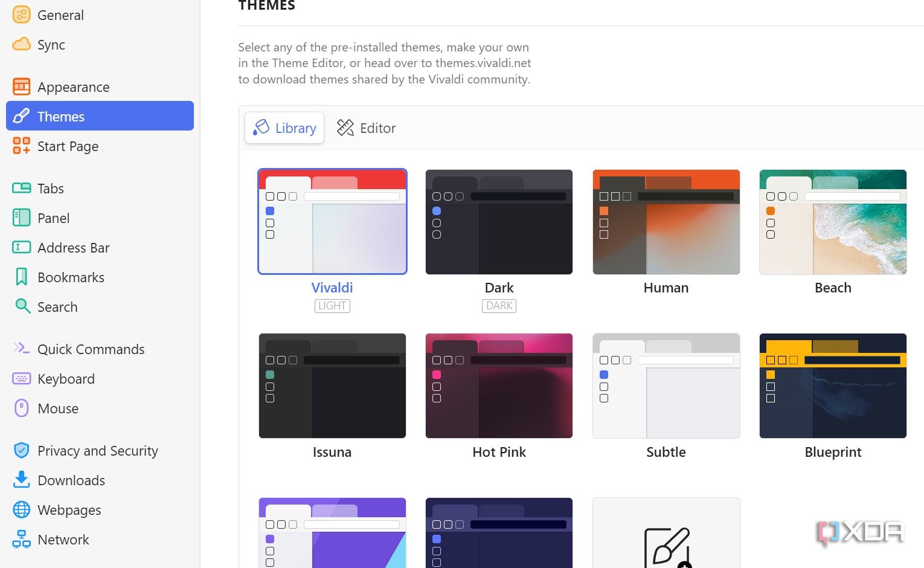Screen dimensions: 924x568
Task: Click the LIGHT badge under Vivaldi
Action: coord(332,306)
